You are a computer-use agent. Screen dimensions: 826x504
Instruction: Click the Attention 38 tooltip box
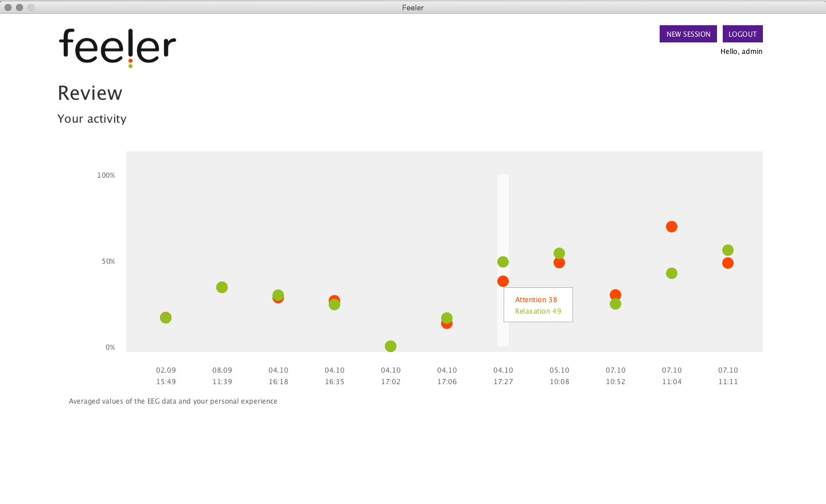tap(538, 305)
